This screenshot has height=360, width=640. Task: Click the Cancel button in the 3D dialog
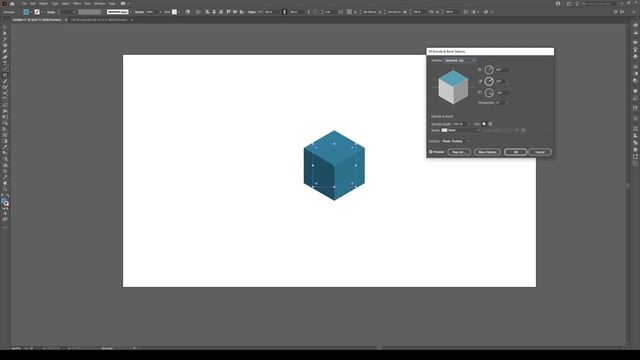point(540,152)
